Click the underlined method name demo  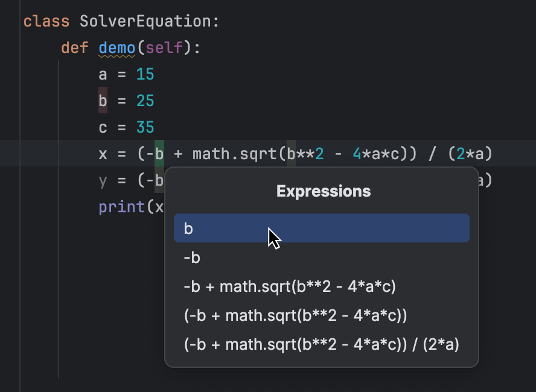click(116, 48)
